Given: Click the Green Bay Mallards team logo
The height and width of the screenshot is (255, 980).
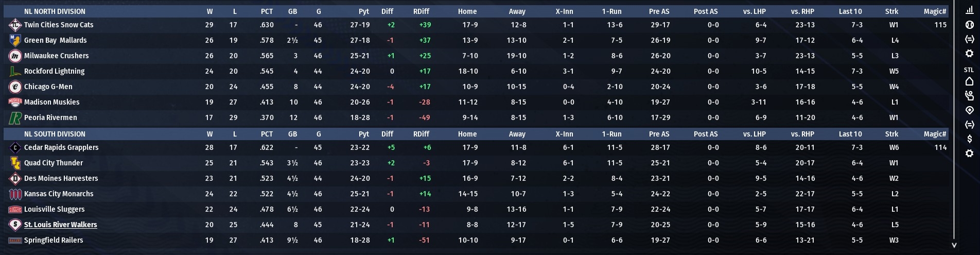Looking at the screenshot, I should pyautogui.click(x=15, y=40).
